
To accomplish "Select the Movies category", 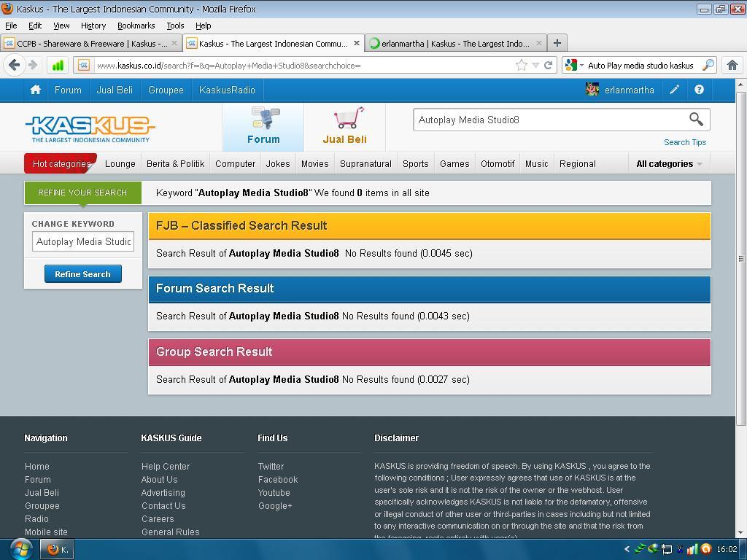I will [315, 164].
